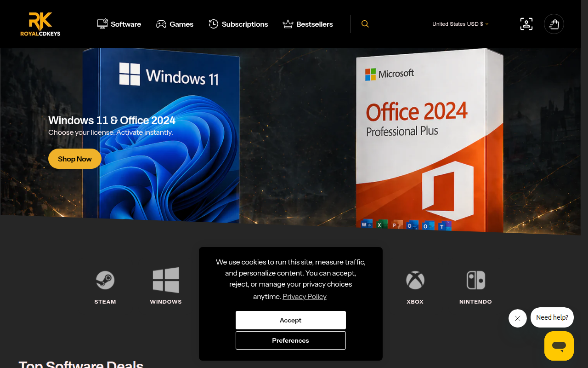Open the RoyalCDKeys logo home link
This screenshot has width=588, height=368.
40,24
